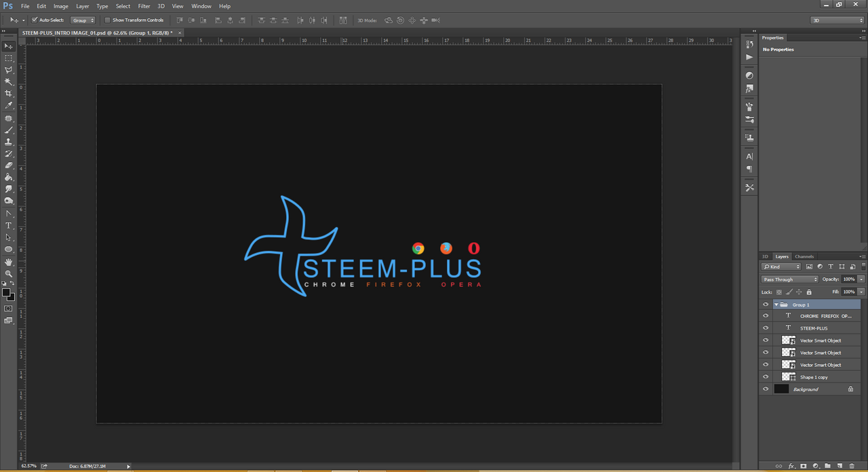
Task: Select the Path Selection tool
Action: (9, 237)
